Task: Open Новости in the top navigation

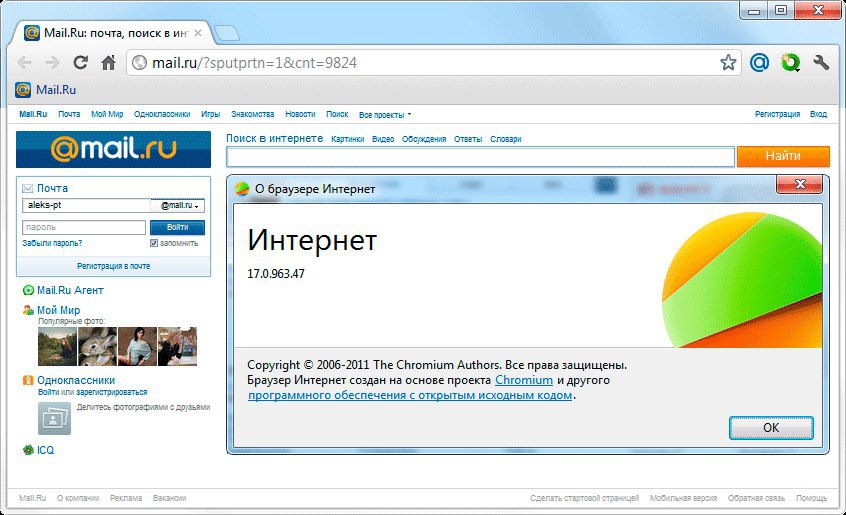Action: pos(300,114)
